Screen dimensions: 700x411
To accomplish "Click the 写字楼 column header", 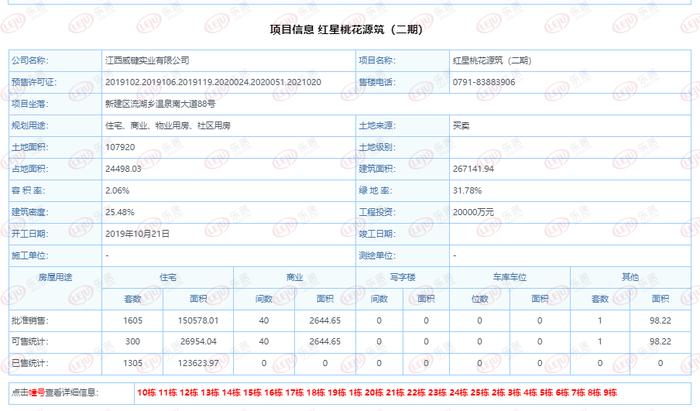I will 403,277.
